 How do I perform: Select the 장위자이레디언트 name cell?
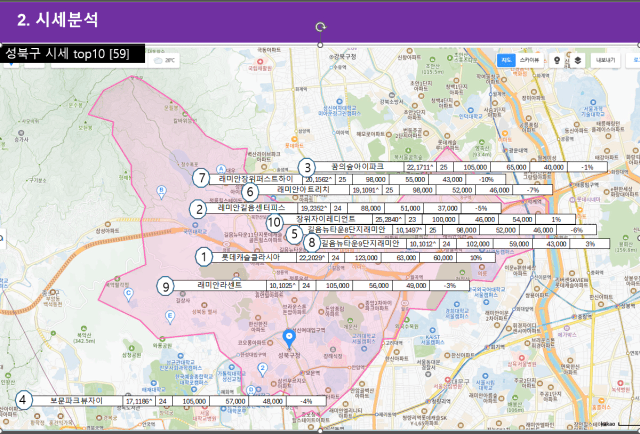pos(327,219)
